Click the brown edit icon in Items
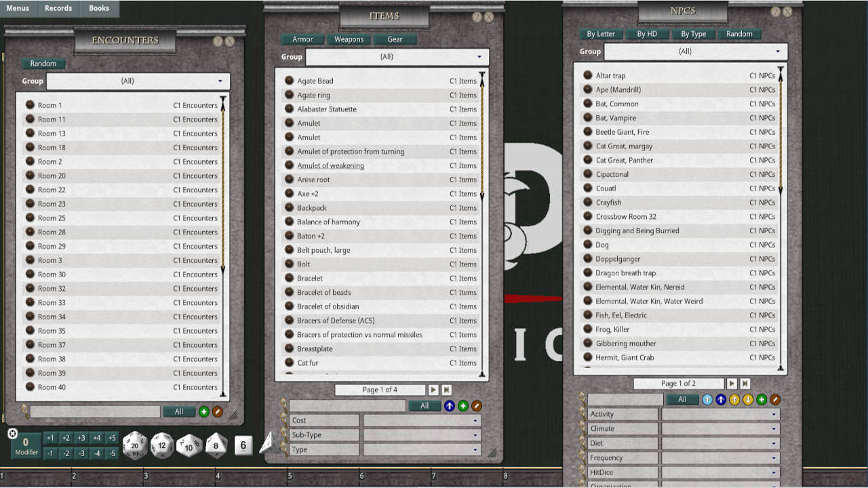Viewport: 868px width, 488px height. click(x=477, y=406)
